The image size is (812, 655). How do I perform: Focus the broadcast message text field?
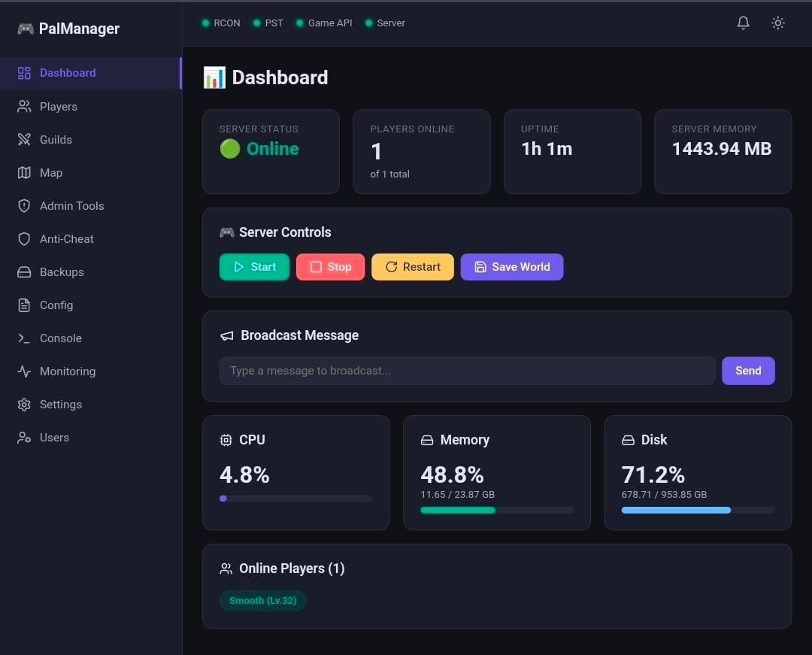tap(466, 371)
